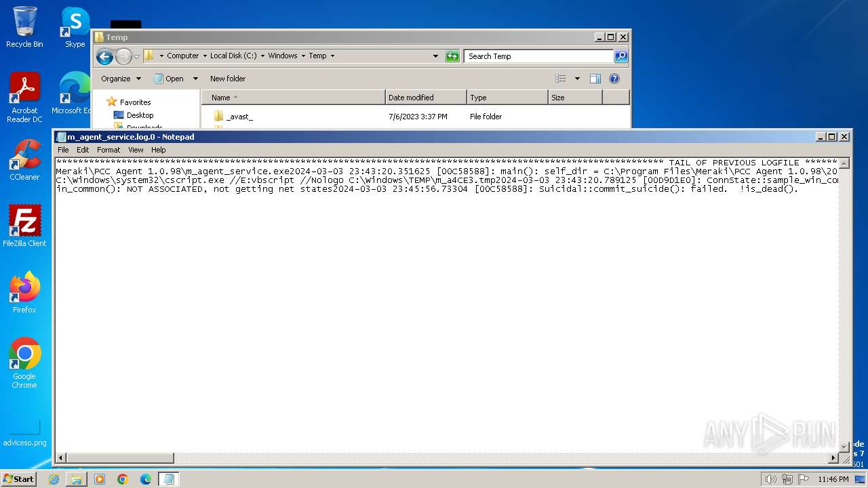Expand the Temp breadcrumb arrow
This screenshot has height=488, width=868.
click(x=332, y=56)
